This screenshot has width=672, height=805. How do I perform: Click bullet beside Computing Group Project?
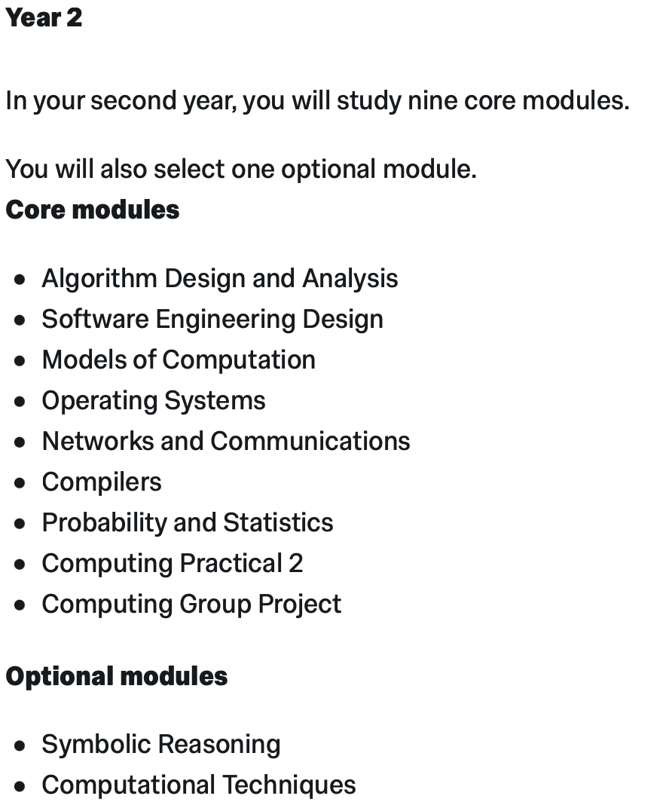(x=20, y=605)
